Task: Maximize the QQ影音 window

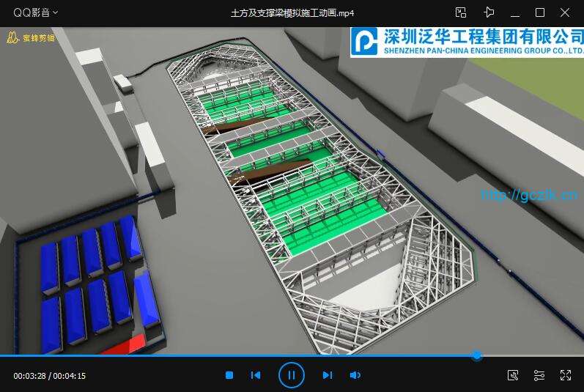Action: pyautogui.click(x=540, y=12)
